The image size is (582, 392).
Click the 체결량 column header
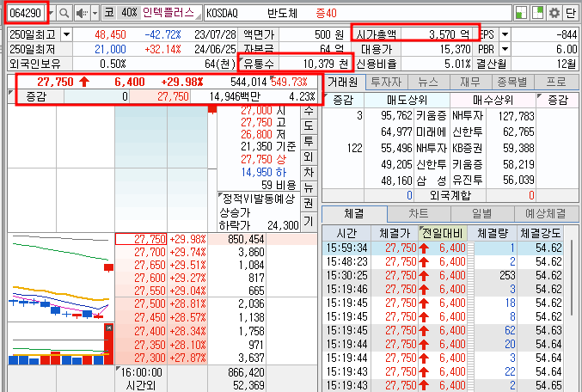pos(493,234)
